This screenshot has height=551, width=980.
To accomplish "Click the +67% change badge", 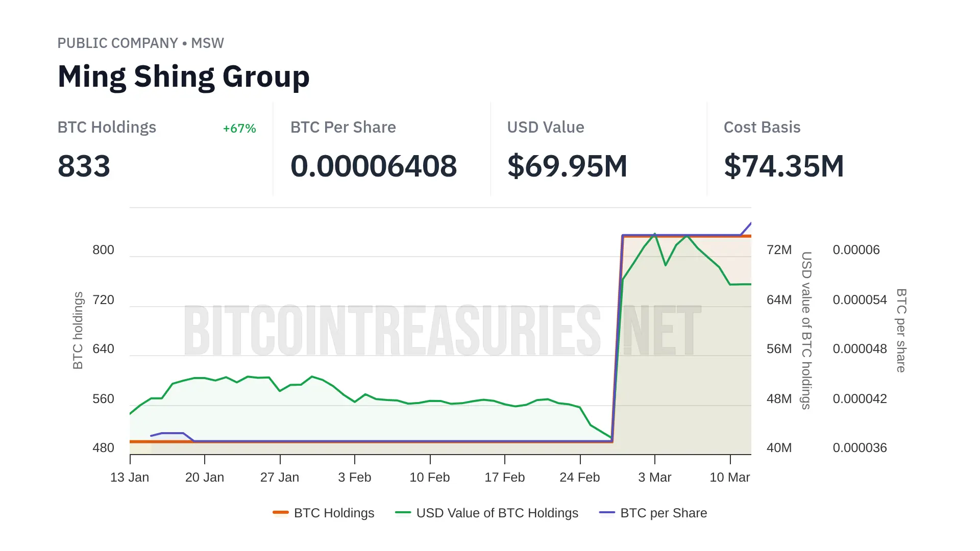I will pyautogui.click(x=239, y=129).
